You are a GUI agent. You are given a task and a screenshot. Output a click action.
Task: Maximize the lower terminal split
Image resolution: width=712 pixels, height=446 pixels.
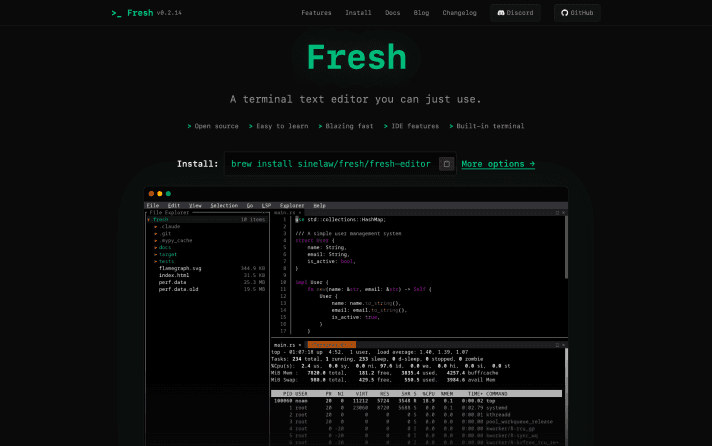tap(557, 345)
